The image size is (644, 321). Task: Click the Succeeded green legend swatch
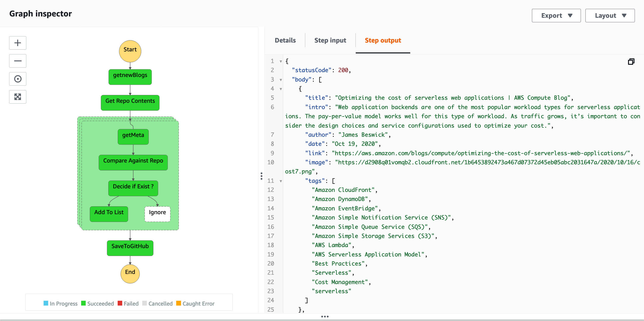pos(83,303)
